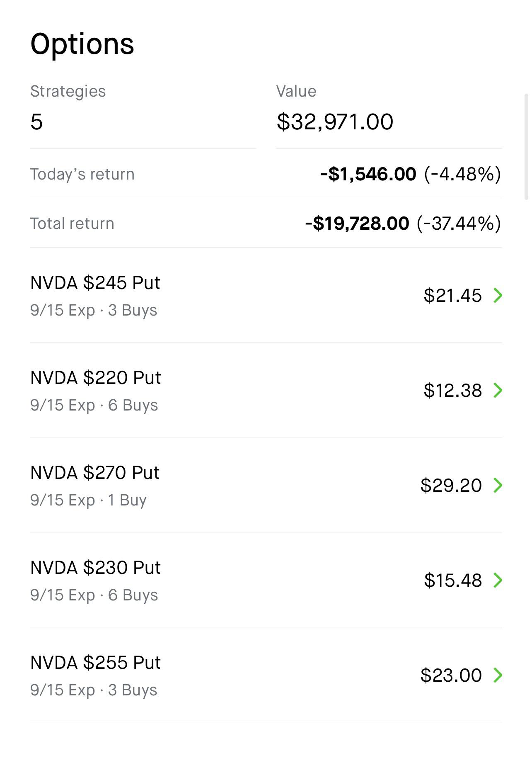Tap the $12.38 option price
The height and width of the screenshot is (758, 532).
[x=452, y=391]
